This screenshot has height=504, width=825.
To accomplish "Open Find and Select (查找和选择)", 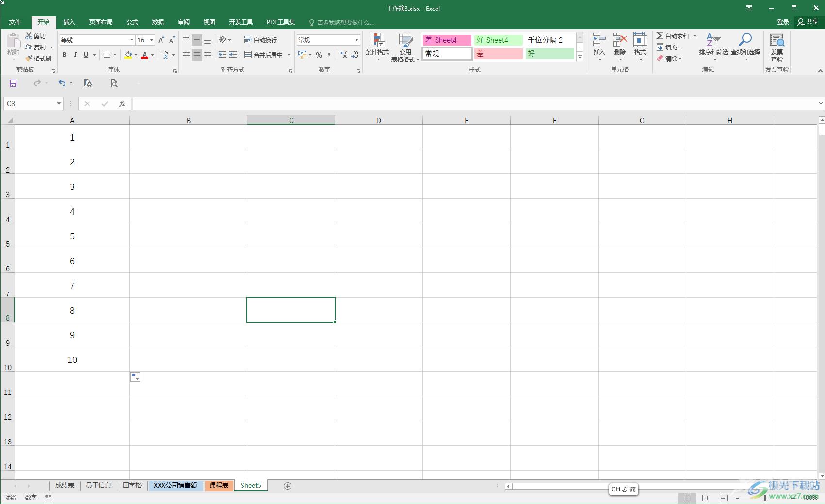I will coord(745,47).
